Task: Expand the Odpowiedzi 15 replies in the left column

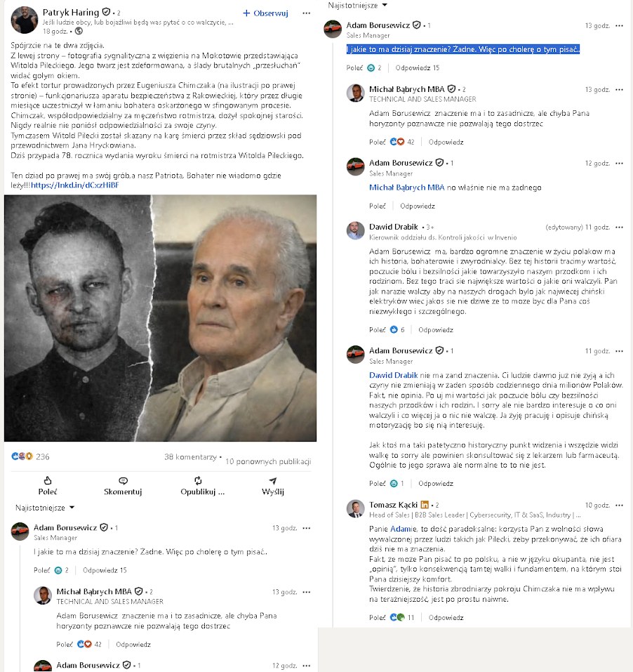Action: point(105,570)
